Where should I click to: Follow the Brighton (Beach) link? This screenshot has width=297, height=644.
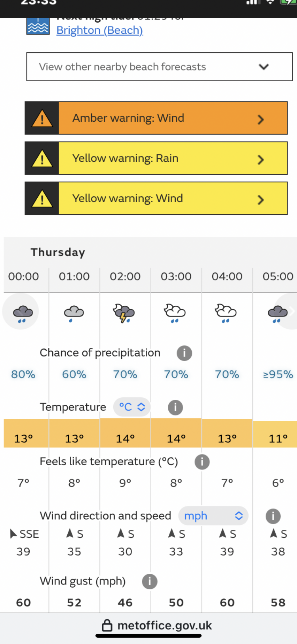pos(99,30)
